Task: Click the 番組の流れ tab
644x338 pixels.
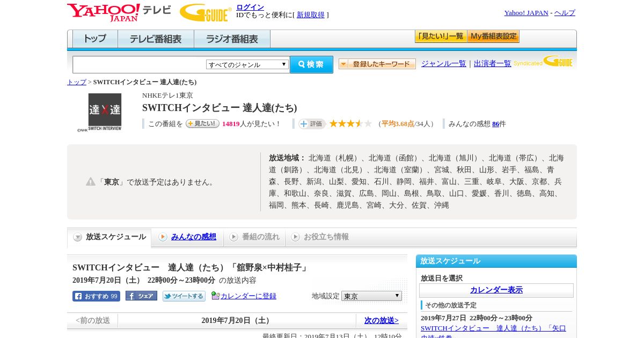Action: tap(254, 237)
